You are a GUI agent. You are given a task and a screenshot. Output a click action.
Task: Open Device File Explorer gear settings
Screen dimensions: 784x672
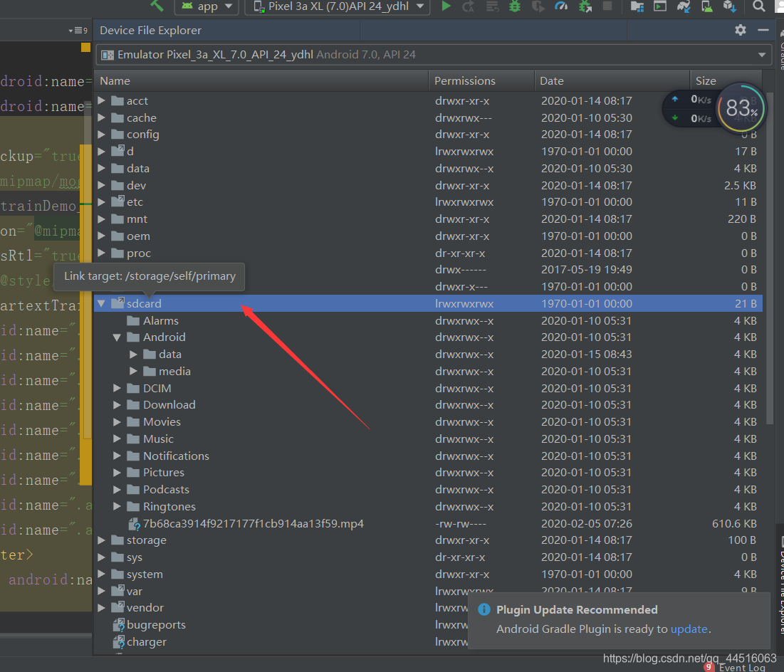click(741, 30)
